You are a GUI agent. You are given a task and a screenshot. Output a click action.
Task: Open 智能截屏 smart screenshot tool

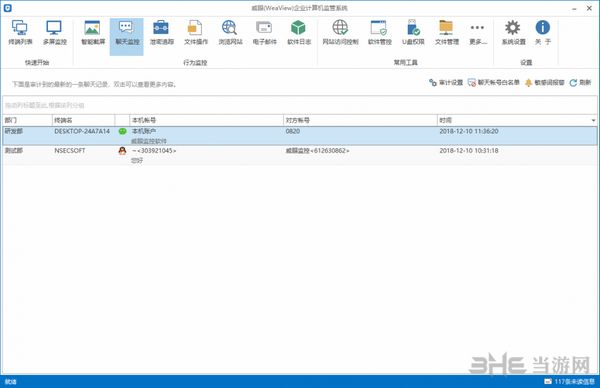[93, 33]
